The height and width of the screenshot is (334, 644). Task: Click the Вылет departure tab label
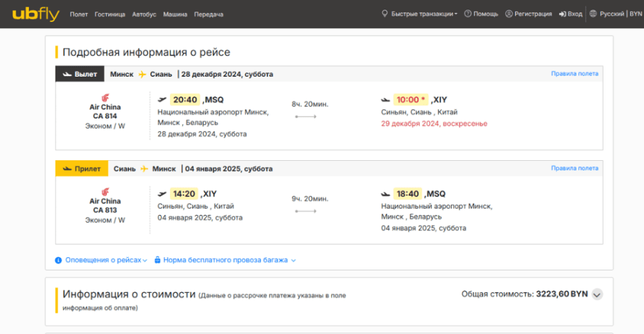(79, 74)
